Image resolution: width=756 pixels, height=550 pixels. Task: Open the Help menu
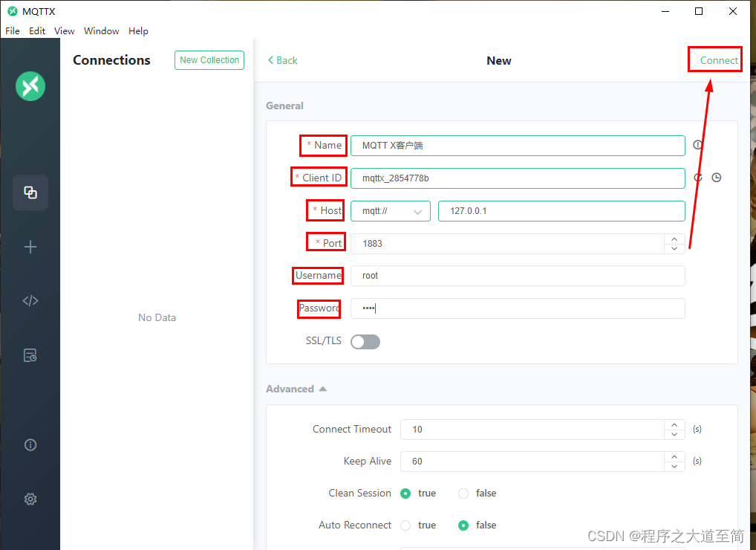tap(138, 31)
